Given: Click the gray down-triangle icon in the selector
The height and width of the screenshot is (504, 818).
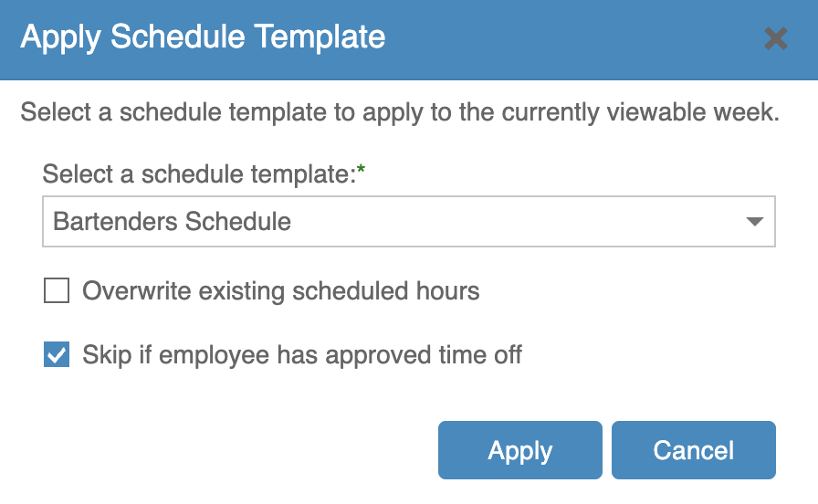Looking at the screenshot, I should click(754, 222).
